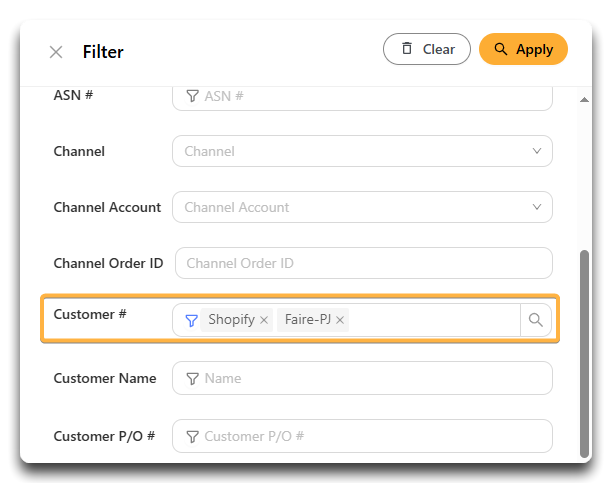Focus the ASN # input field
The width and height of the screenshot is (612, 483).
362,98
